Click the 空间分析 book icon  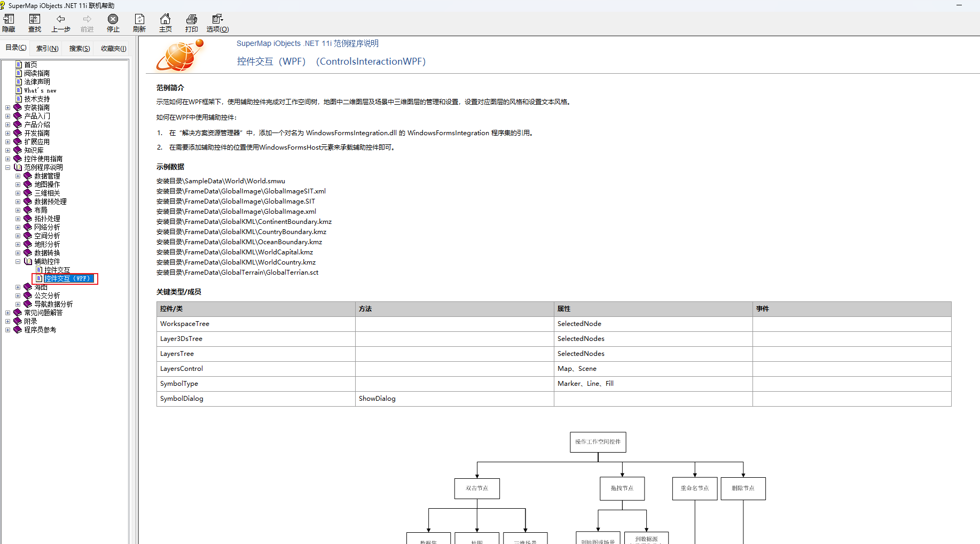[28, 236]
